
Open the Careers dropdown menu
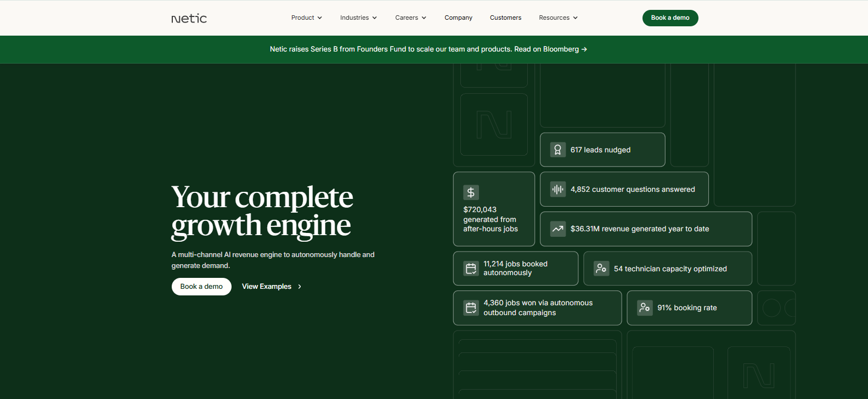coord(410,18)
